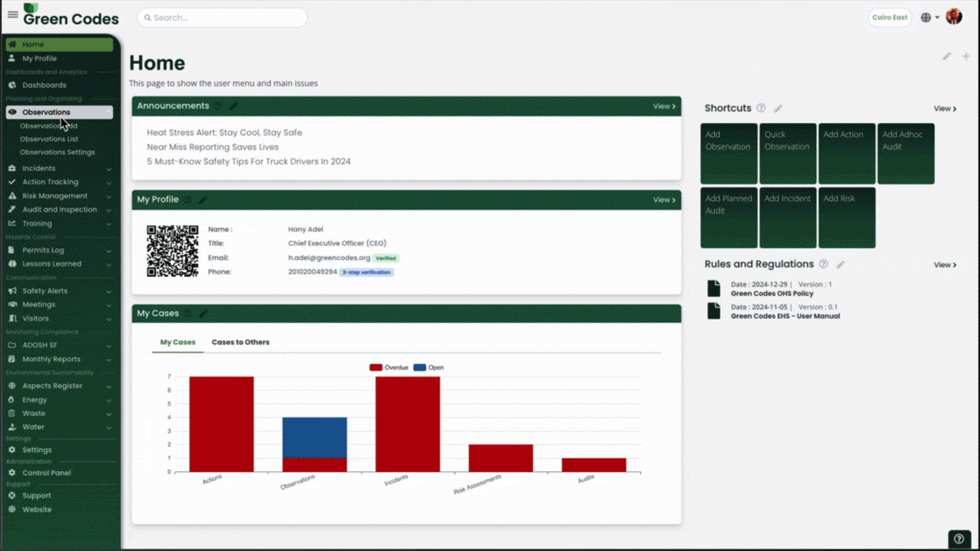Click the help icon beside Shortcuts
Viewport: 980px width, 551px height.
[x=761, y=108]
